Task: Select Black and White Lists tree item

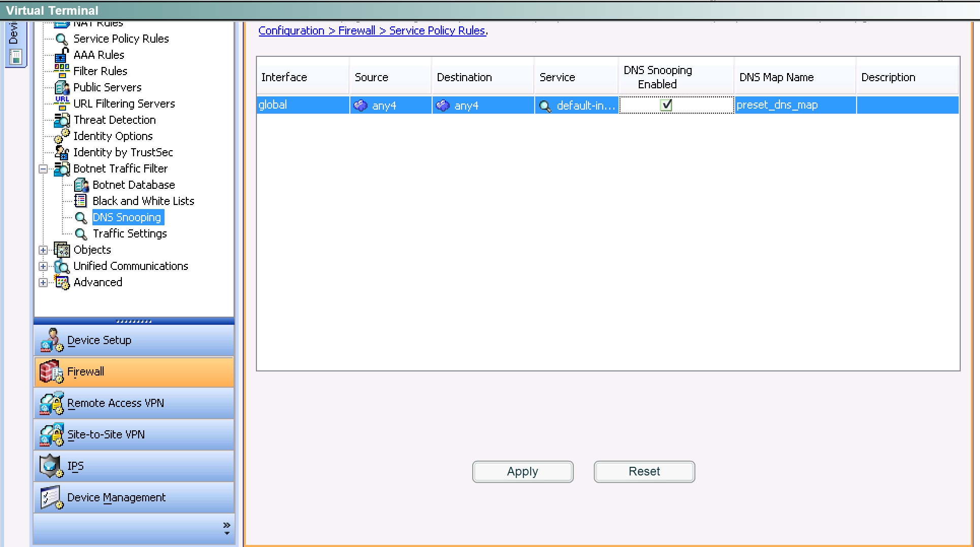Action: tap(143, 201)
